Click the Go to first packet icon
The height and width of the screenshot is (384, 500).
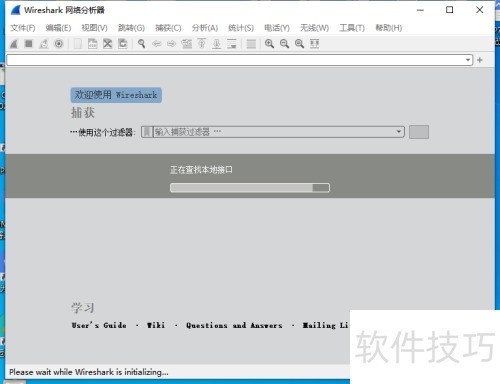point(202,44)
